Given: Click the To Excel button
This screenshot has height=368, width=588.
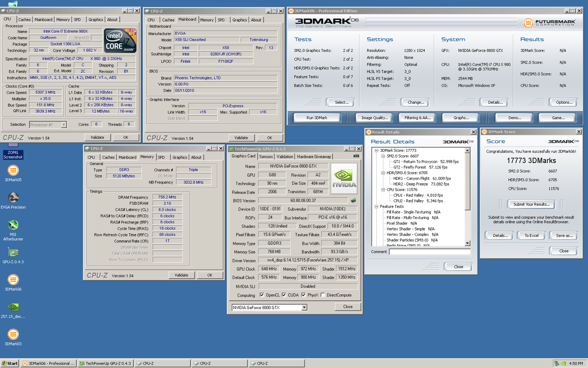Looking at the screenshot, I should pos(531,236).
